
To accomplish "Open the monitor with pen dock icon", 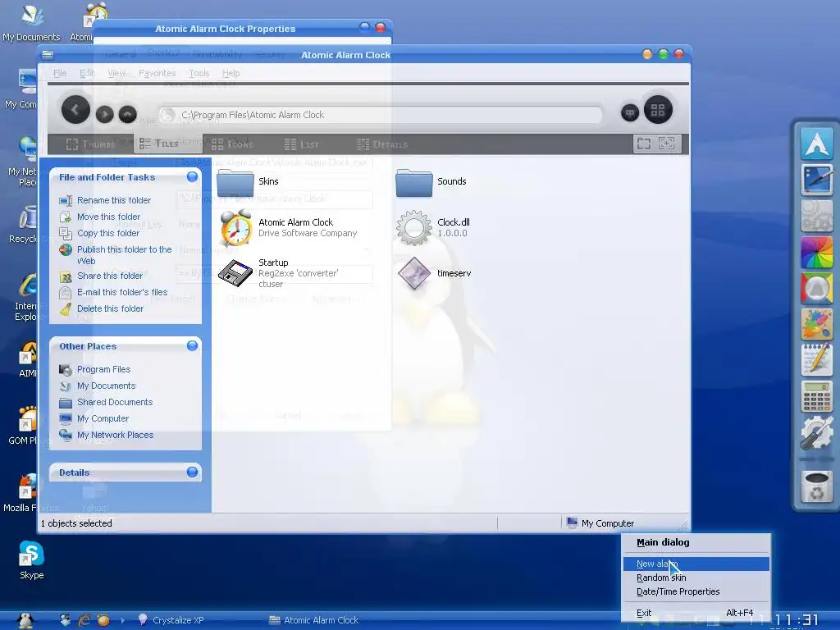I will (817, 179).
